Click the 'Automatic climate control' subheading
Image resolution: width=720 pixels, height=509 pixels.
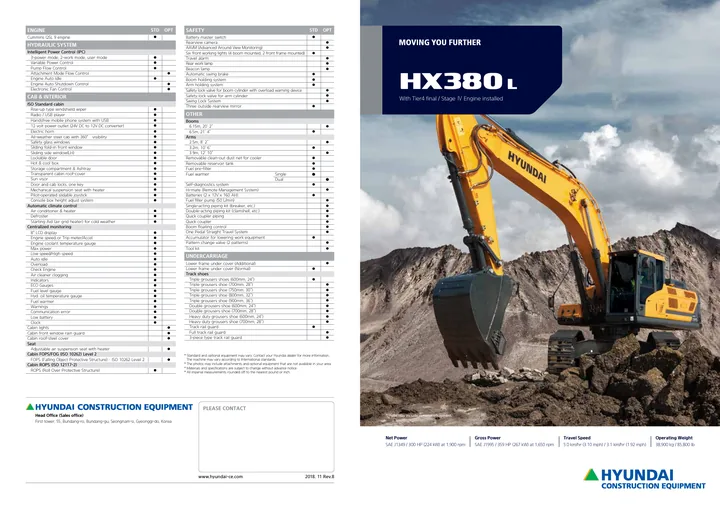101,206
